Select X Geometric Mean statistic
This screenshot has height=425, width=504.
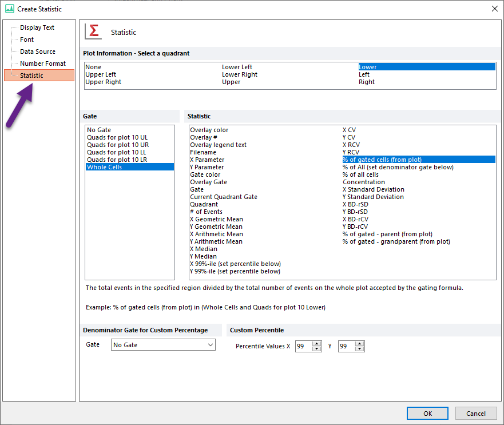coord(216,219)
